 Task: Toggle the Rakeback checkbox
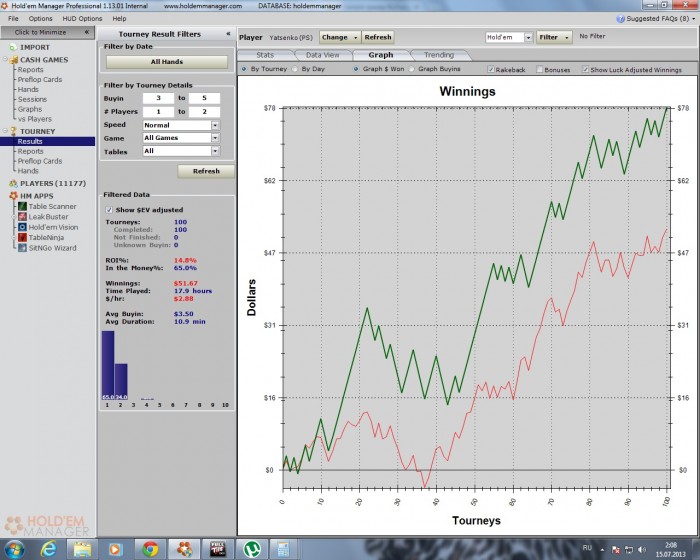[491, 69]
